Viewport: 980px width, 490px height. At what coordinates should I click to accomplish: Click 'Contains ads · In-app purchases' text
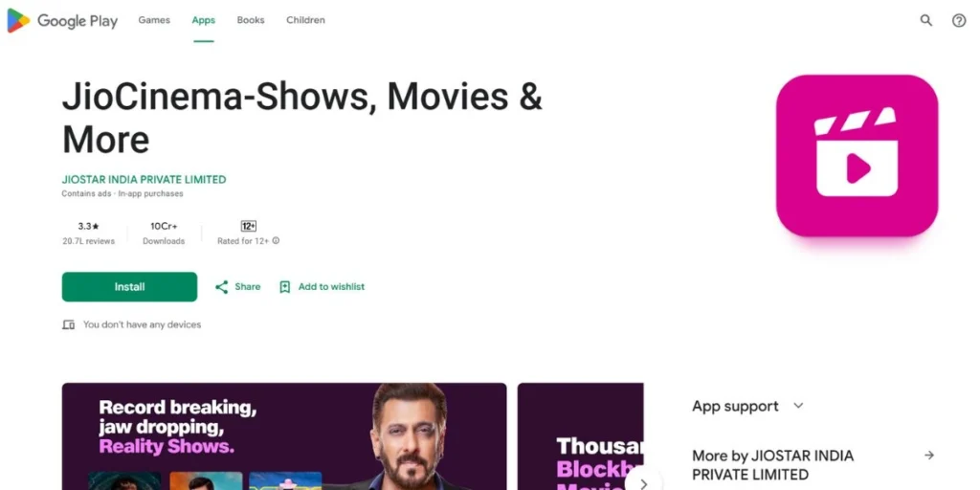122,193
